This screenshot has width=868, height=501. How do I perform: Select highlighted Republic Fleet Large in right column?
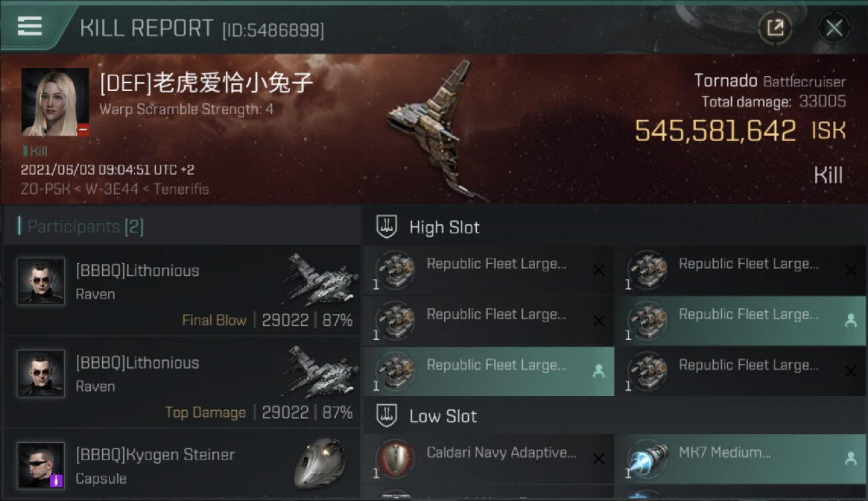(740, 321)
